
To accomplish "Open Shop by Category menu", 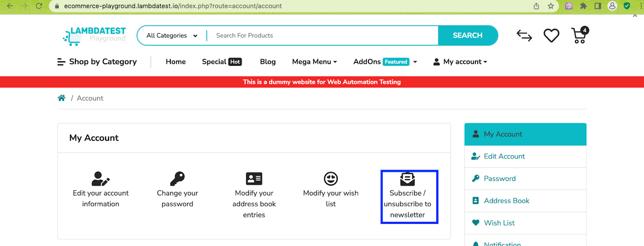I will (x=97, y=62).
